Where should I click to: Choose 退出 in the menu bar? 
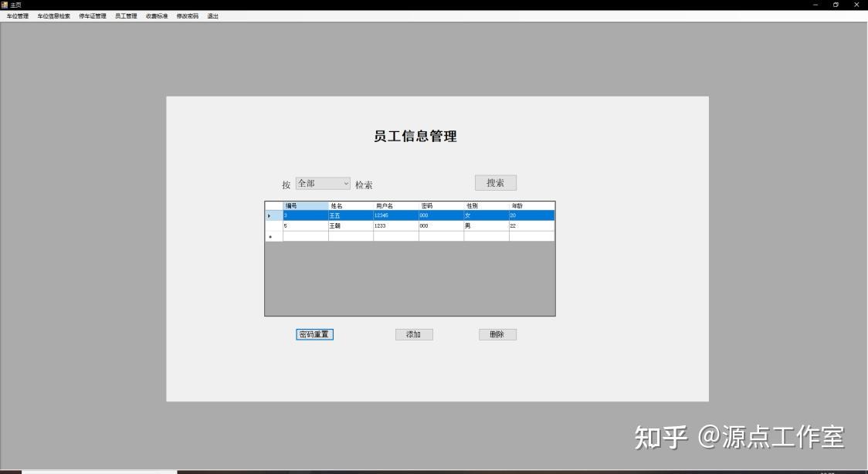213,16
